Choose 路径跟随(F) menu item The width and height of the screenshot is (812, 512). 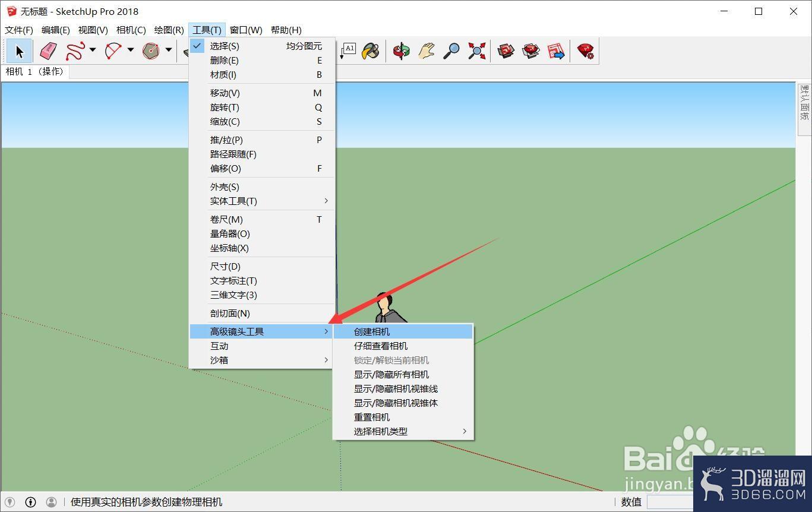tap(262, 154)
